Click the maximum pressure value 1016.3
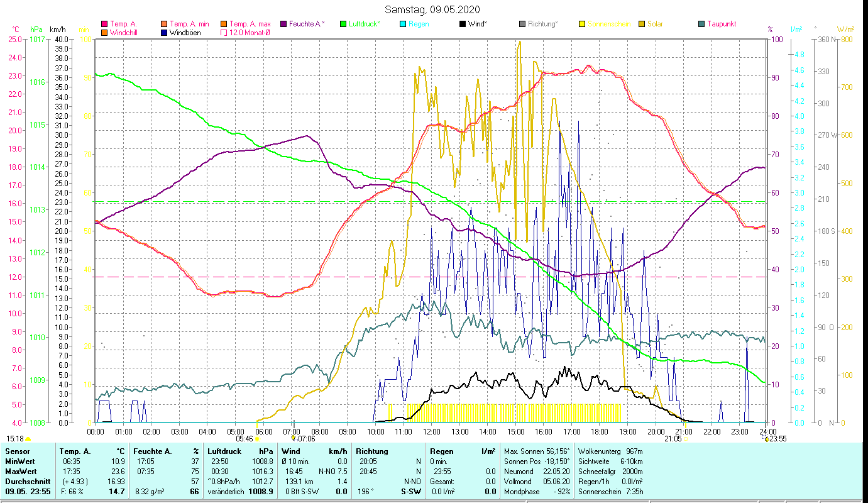868x503 pixels. click(261, 471)
